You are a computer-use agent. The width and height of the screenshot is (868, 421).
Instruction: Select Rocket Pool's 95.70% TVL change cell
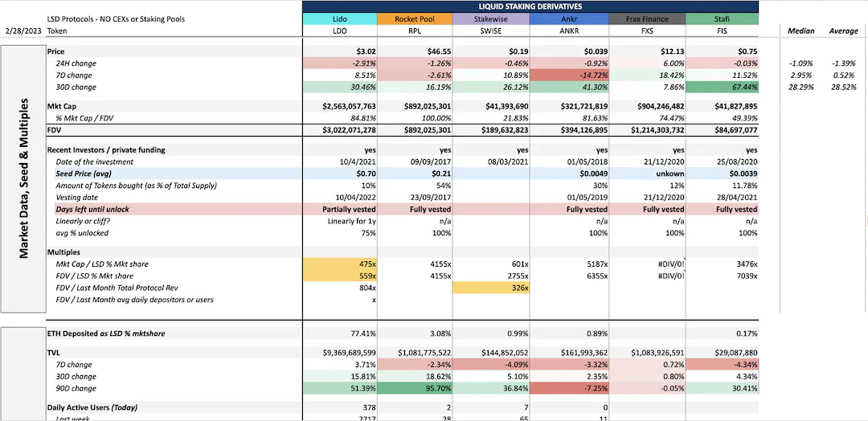point(415,389)
